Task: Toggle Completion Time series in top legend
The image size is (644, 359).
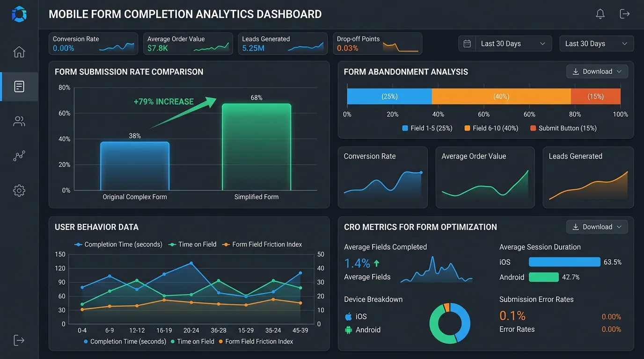Action: (118, 244)
